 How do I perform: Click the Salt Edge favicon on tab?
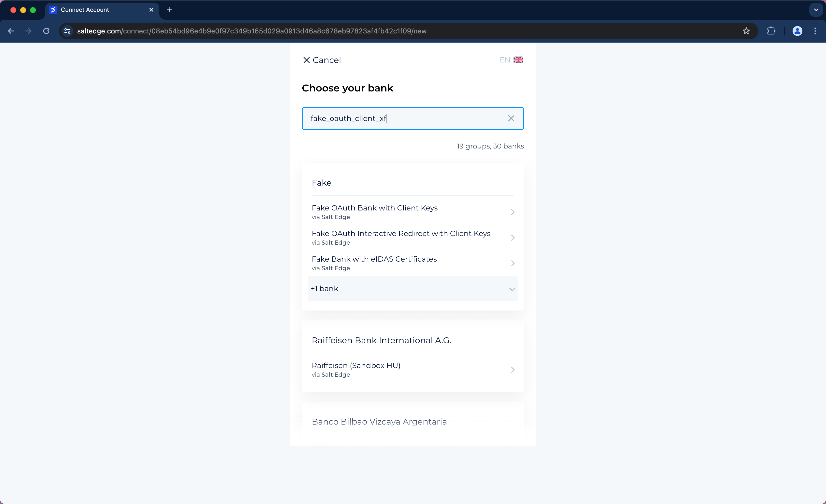[53, 10]
